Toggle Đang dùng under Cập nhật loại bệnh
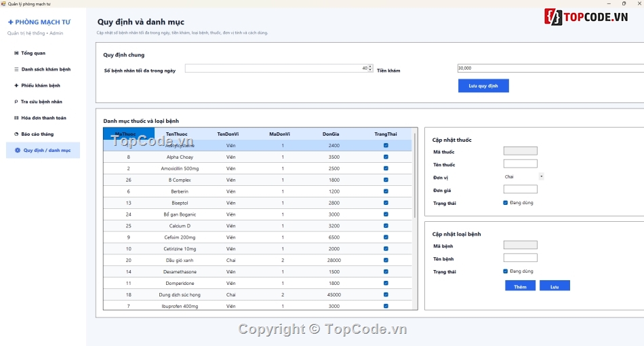644x346 pixels. tap(505, 271)
